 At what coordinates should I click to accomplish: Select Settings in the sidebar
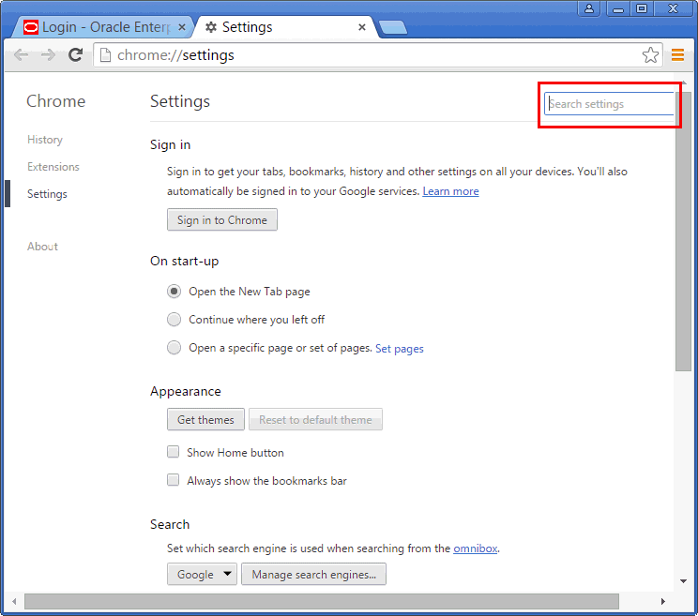(47, 194)
